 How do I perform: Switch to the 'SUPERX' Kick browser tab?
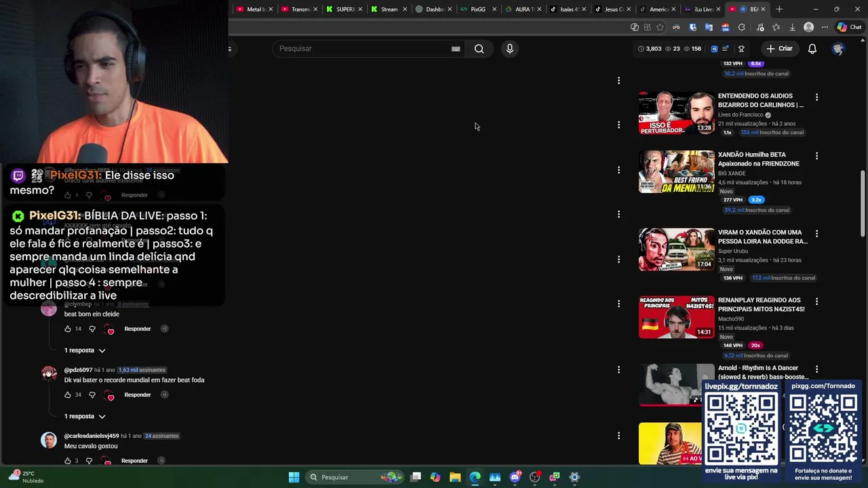coord(344,9)
